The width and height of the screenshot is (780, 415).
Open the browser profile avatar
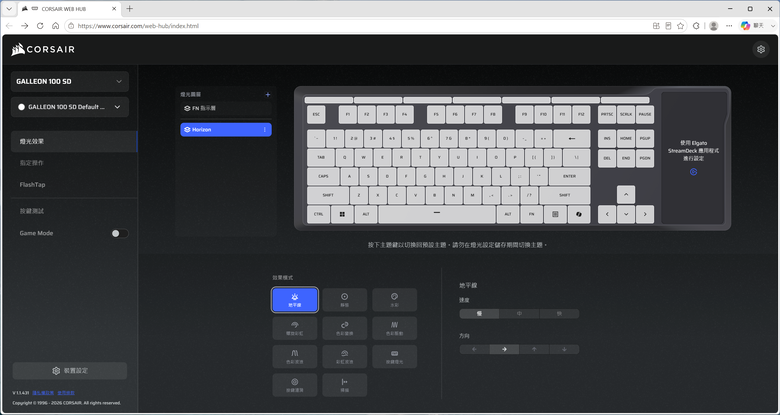(x=713, y=25)
